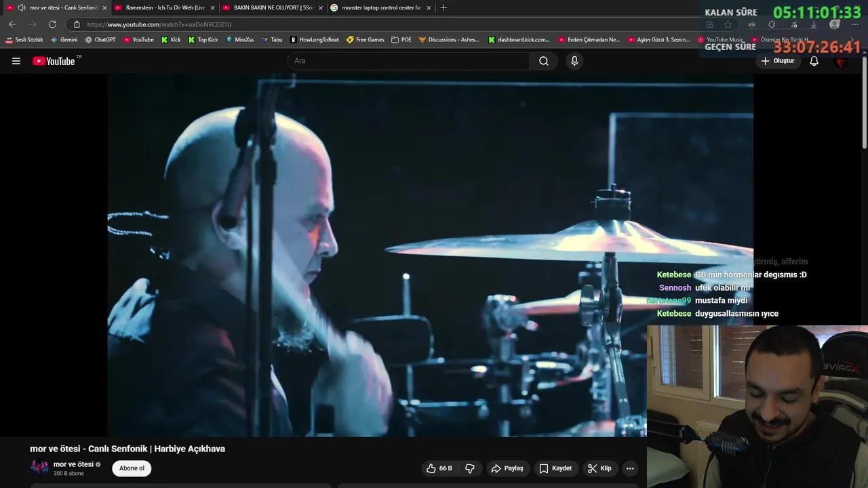Open browser extensions puzzle icon
The image size is (868, 488).
pyautogui.click(x=772, y=24)
